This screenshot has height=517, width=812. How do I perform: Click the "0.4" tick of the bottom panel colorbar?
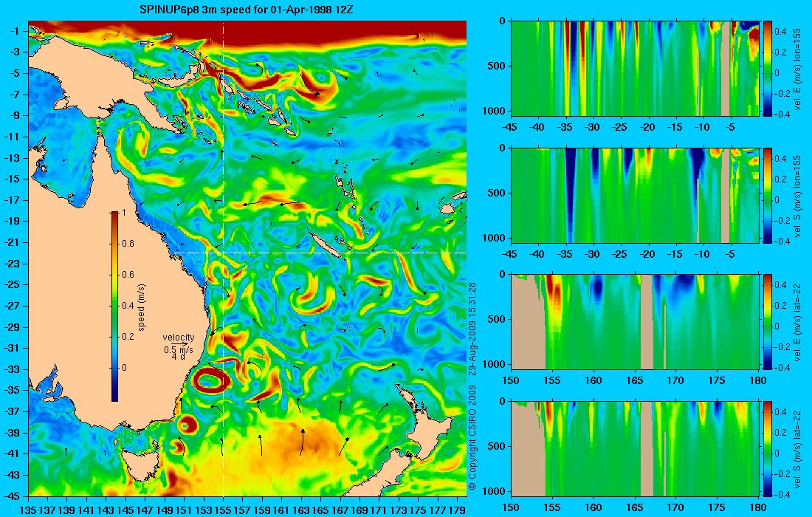(781, 412)
